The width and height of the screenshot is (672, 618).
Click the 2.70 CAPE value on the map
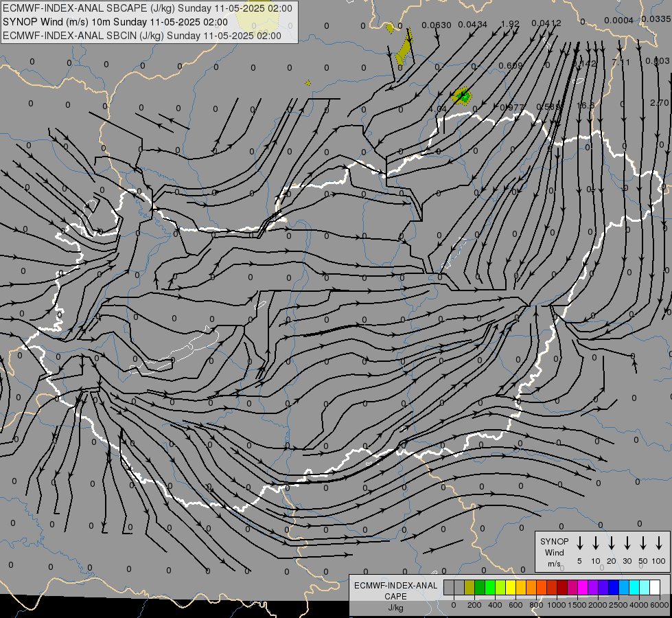coord(659,103)
